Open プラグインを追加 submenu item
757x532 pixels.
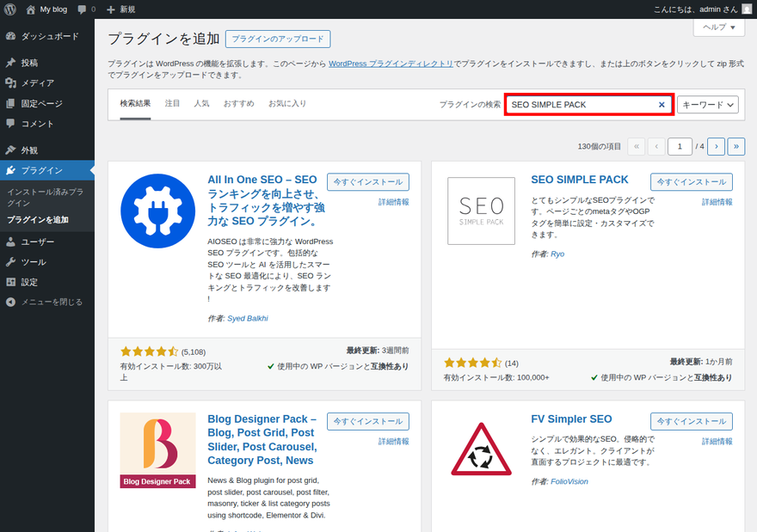(38, 219)
